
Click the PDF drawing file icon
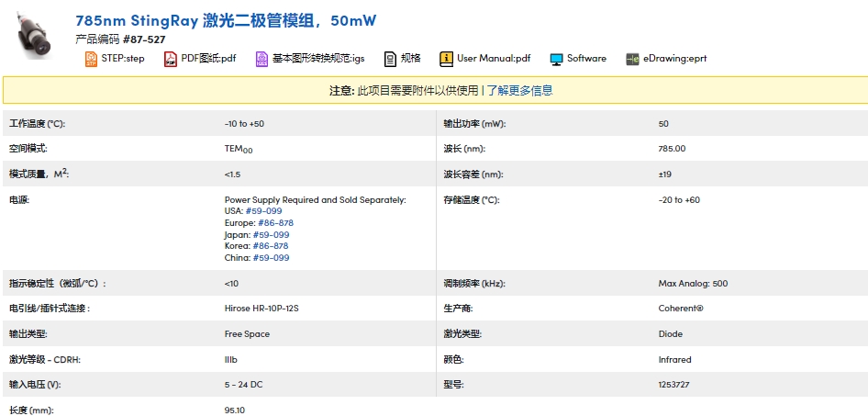(x=171, y=59)
